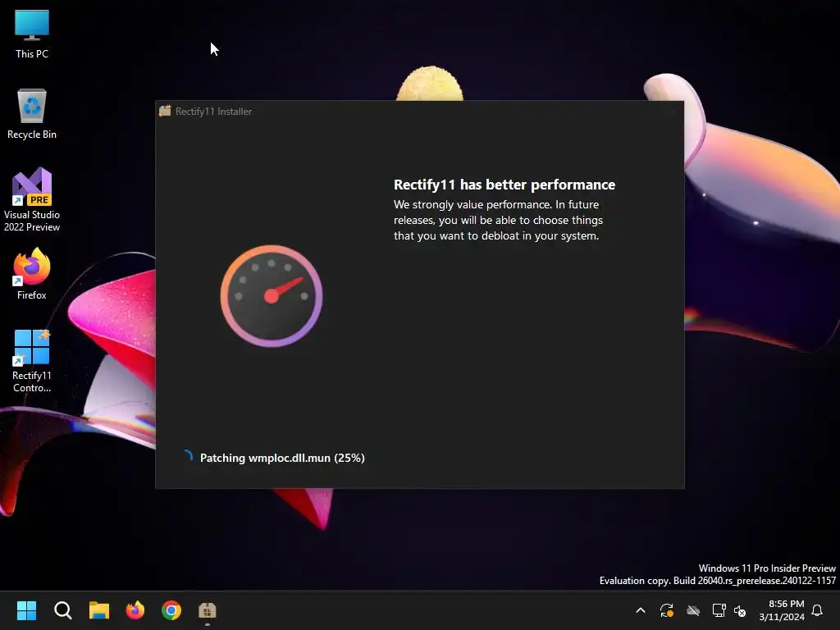Click the Windows Update tray icon
Viewport: 840px width, 630px height.
pyautogui.click(x=666, y=610)
